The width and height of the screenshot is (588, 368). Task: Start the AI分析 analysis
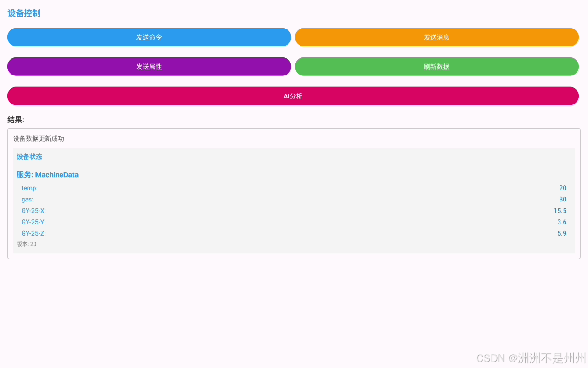293,96
